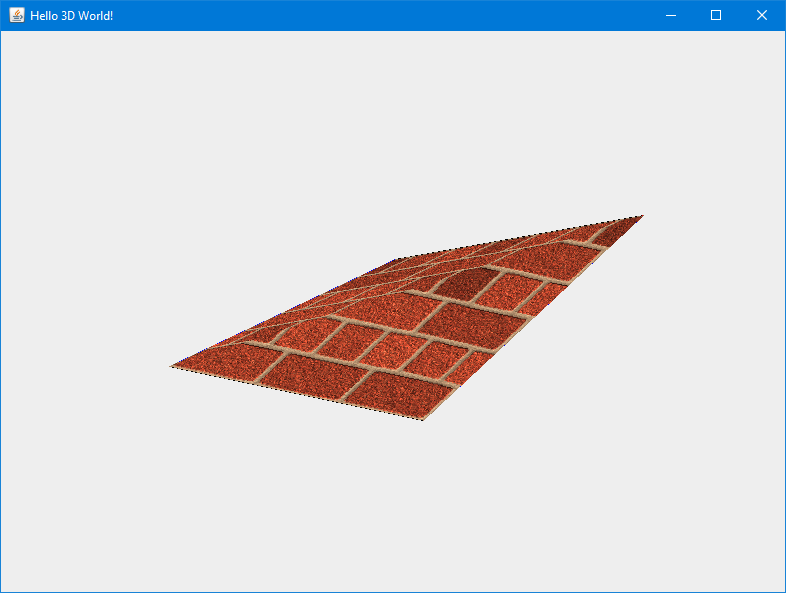Image resolution: width=786 pixels, height=593 pixels.
Task: Click the Java icon in the title bar
Action: (x=17, y=15)
